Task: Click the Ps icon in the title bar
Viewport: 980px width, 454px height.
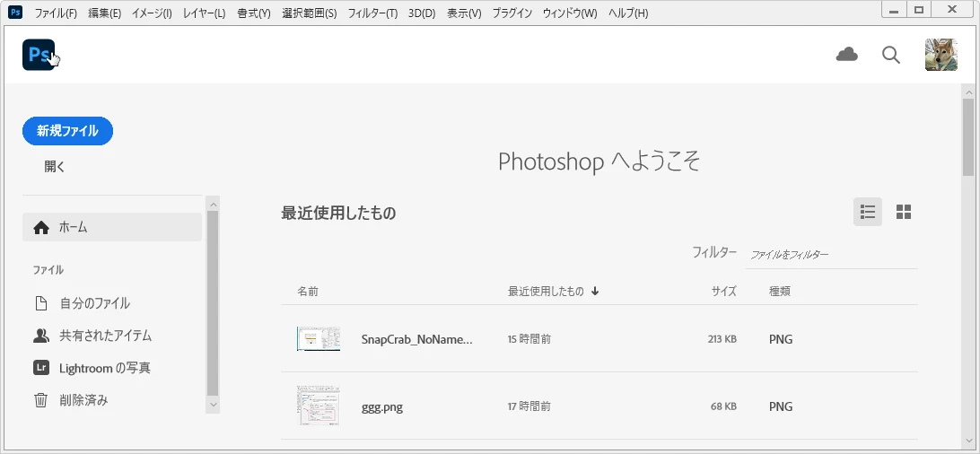Action: click(x=15, y=12)
